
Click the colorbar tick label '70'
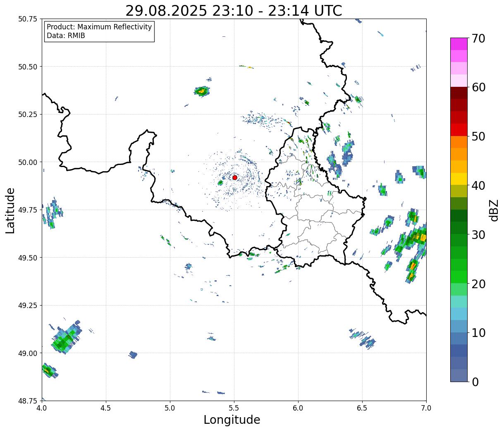pos(478,38)
